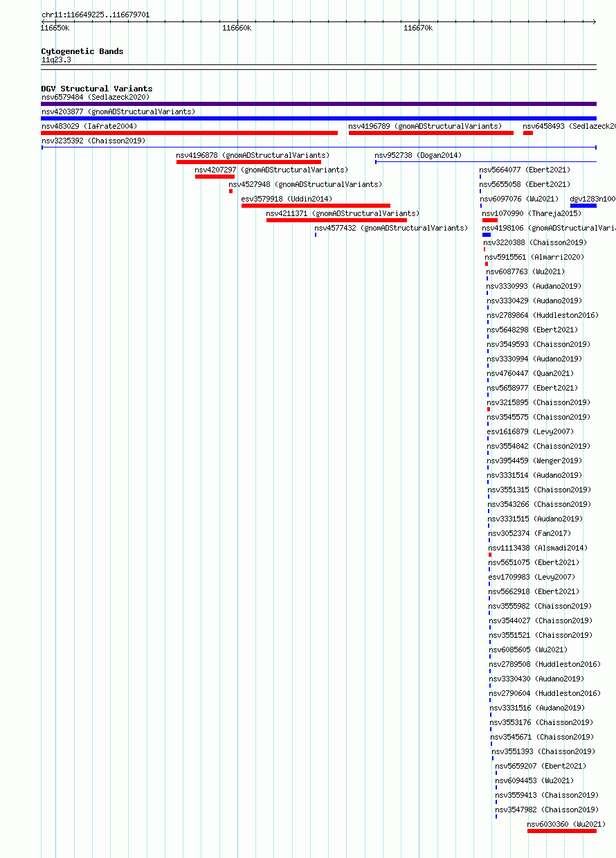
Task: Click the nsv6579484 (Sedlazeck2020) variant label
Action: (x=96, y=97)
